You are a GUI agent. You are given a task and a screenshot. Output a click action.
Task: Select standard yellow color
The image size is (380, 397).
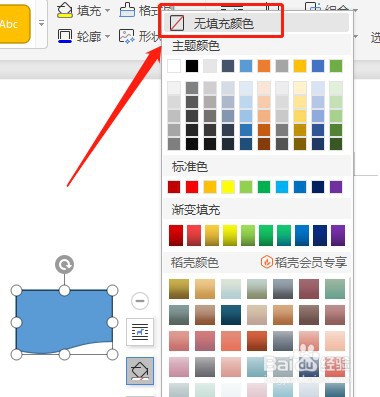228,187
